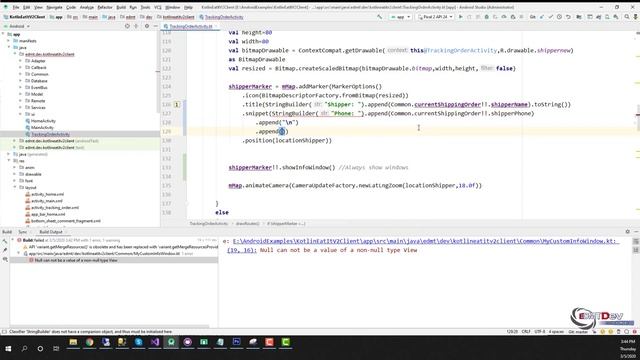Image resolution: width=640 pixels, height=360 pixels.
Task: Expand the manifests folder
Action: 9,41
